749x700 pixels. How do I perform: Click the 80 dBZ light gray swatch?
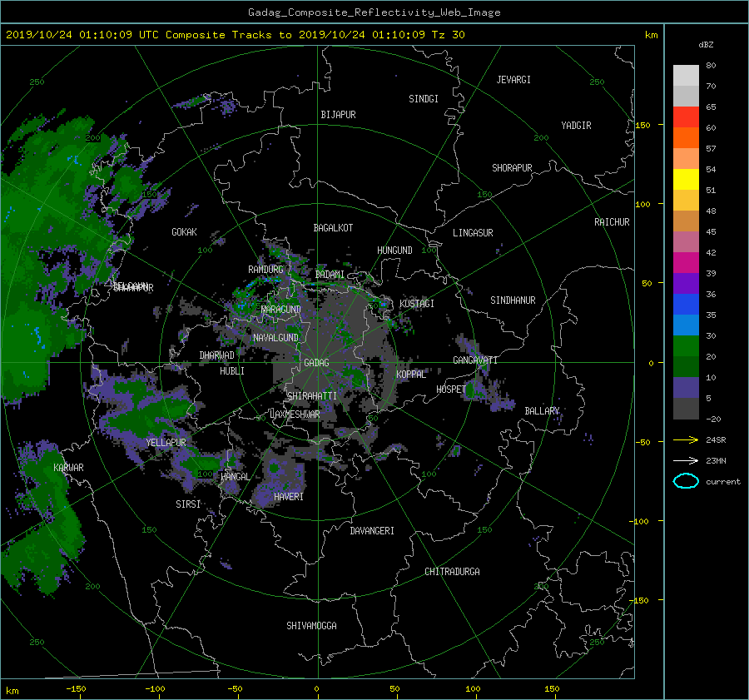686,75
